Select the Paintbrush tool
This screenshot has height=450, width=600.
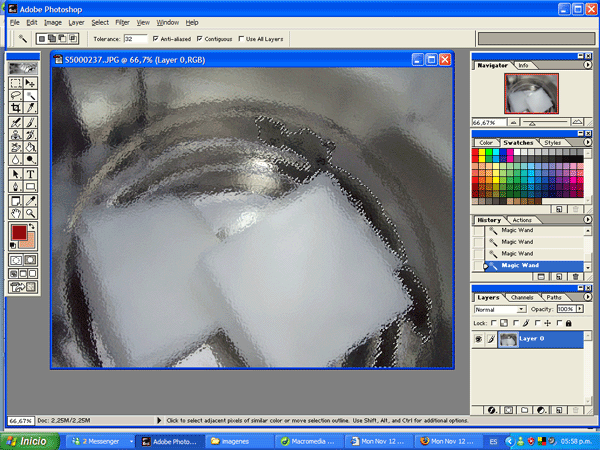pyautogui.click(x=30, y=122)
